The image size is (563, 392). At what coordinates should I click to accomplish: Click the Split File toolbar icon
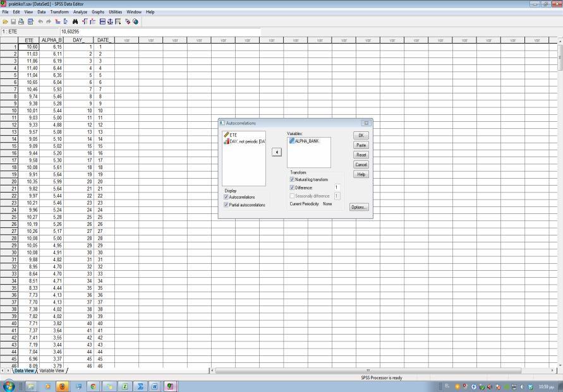102,22
